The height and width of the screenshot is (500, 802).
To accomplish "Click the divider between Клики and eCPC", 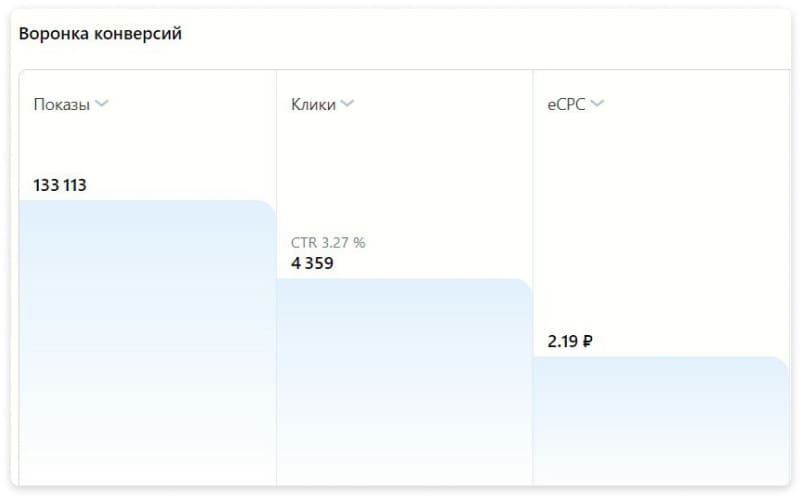I will pos(533,200).
